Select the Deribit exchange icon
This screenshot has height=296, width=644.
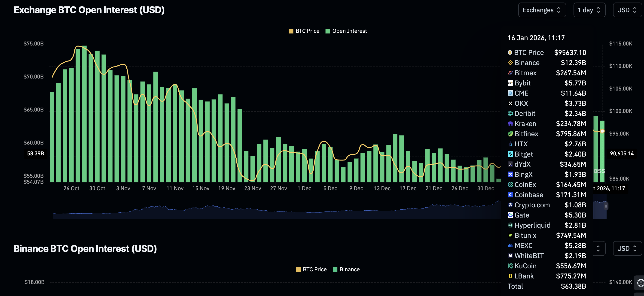510,113
